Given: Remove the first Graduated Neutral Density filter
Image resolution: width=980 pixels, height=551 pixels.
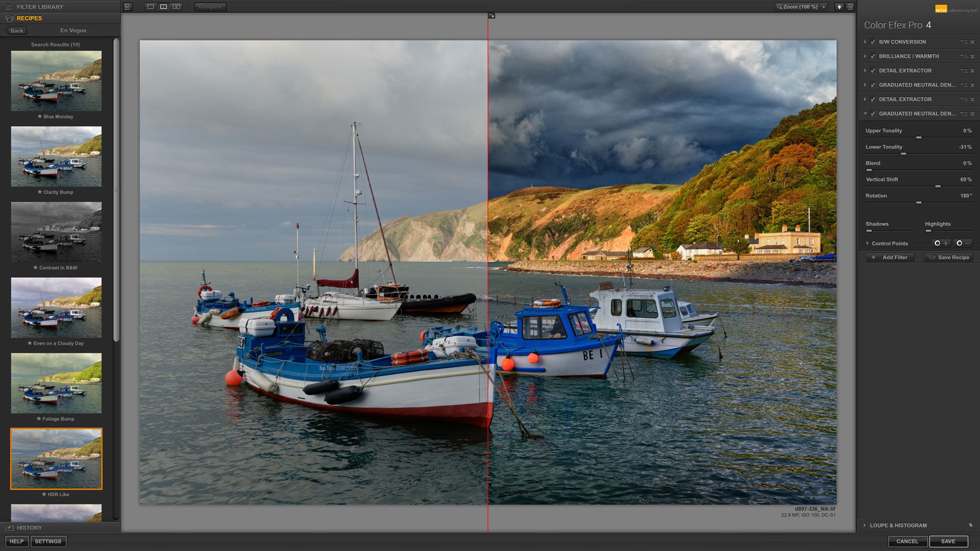Looking at the screenshot, I should pyautogui.click(x=972, y=85).
